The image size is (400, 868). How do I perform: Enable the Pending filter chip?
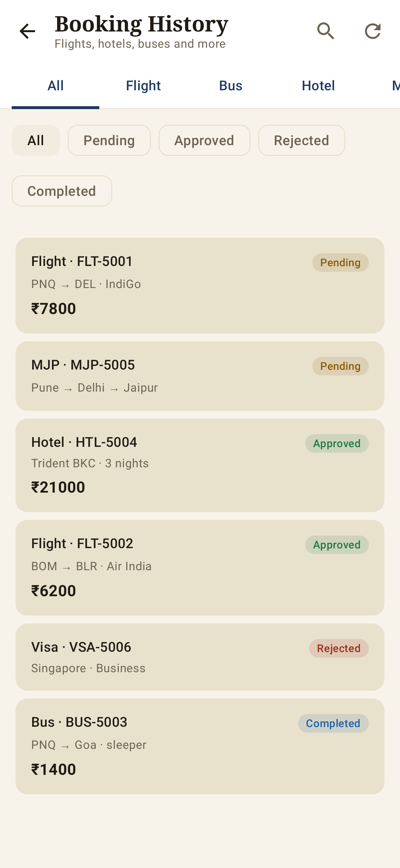[x=109, y=140]
